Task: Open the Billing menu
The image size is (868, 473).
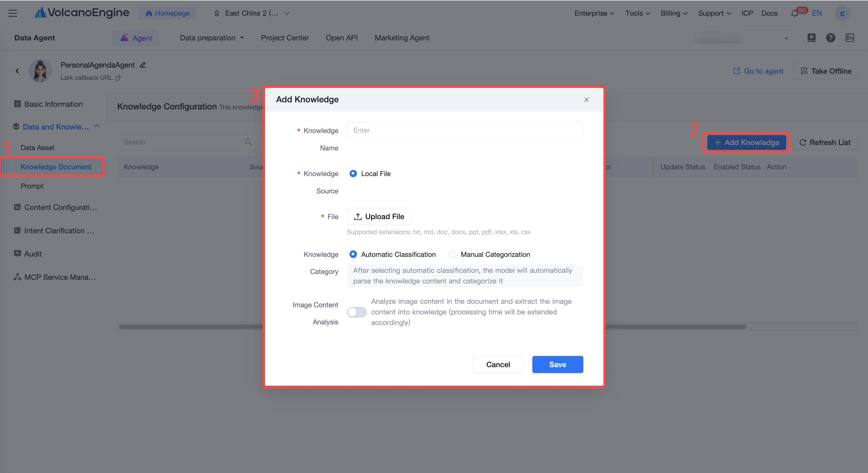Action: (674, 13)
